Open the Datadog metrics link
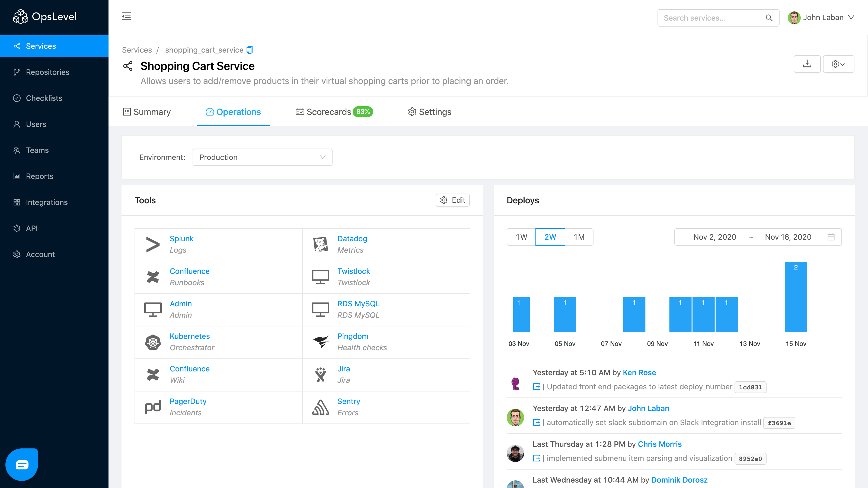The height and width of the screenshot is (488, 868). coord(352,239)
